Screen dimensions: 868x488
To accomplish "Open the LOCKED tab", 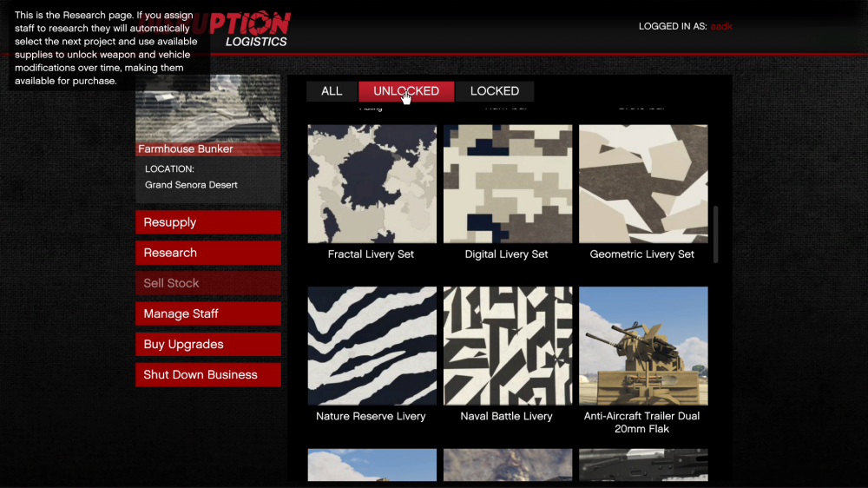I will 495,91.
